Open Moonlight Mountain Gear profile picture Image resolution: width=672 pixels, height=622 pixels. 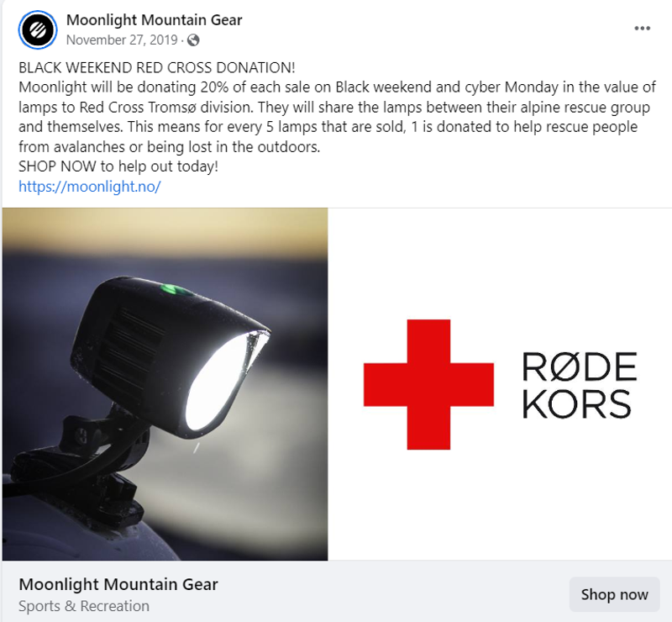(38, 30)
